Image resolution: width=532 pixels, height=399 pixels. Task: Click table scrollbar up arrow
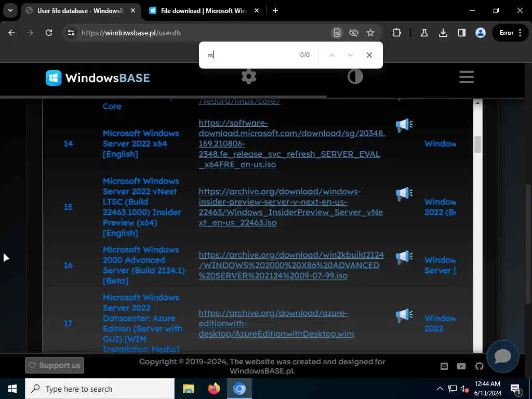[x=478, y=102]
